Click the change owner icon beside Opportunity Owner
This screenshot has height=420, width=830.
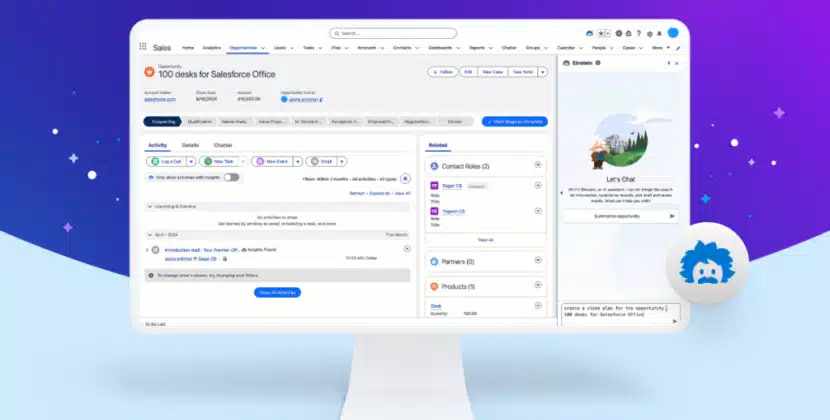click(x=321, y=99)
